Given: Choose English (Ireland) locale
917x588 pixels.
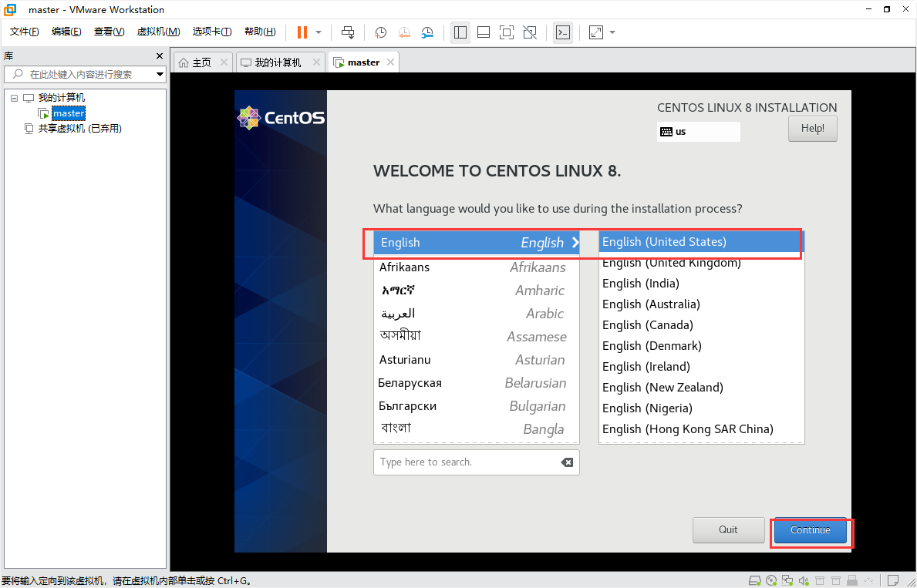Looking at the screenshot, I should click(x=701, y=367).
